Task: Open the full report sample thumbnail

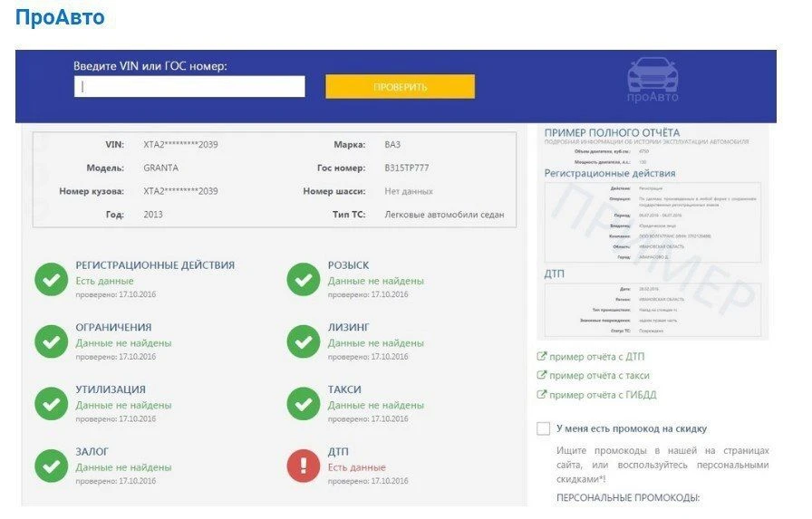Action: [x=652, y=233]
